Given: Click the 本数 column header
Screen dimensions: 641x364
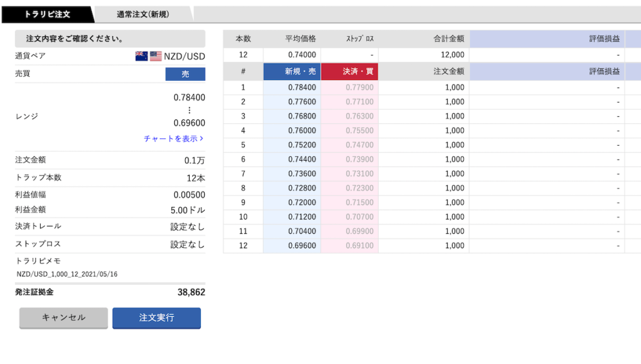Looking at the screenshot, I should click(x=244, y=39).
